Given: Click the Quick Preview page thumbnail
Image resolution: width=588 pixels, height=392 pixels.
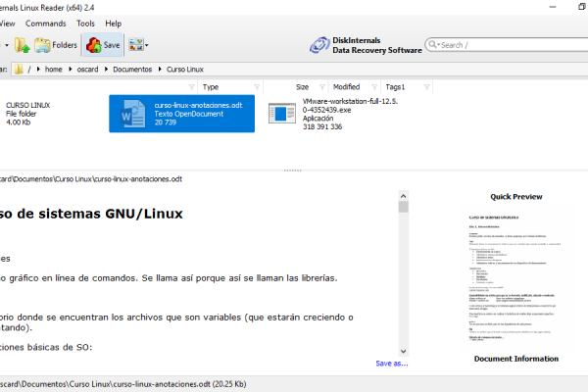Looking at the screenshot, I should click(x=515, y=276).
